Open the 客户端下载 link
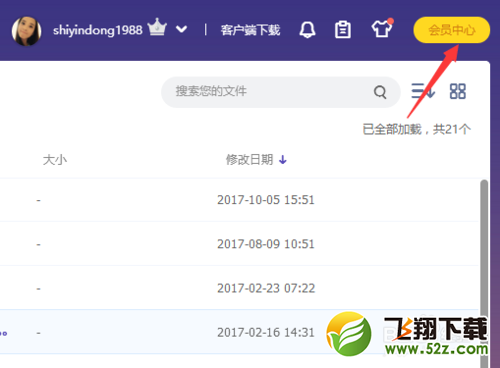The image size is (500, 368). coord(250,30)
